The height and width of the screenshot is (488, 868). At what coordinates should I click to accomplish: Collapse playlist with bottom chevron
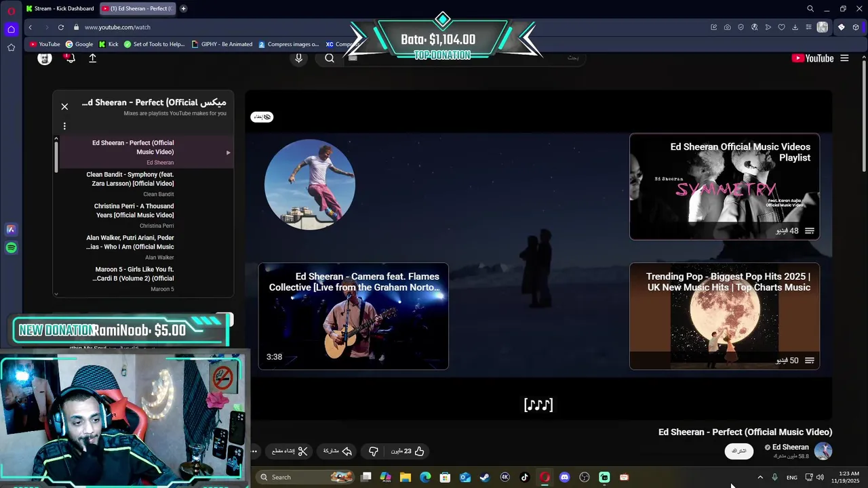[56, 293]
